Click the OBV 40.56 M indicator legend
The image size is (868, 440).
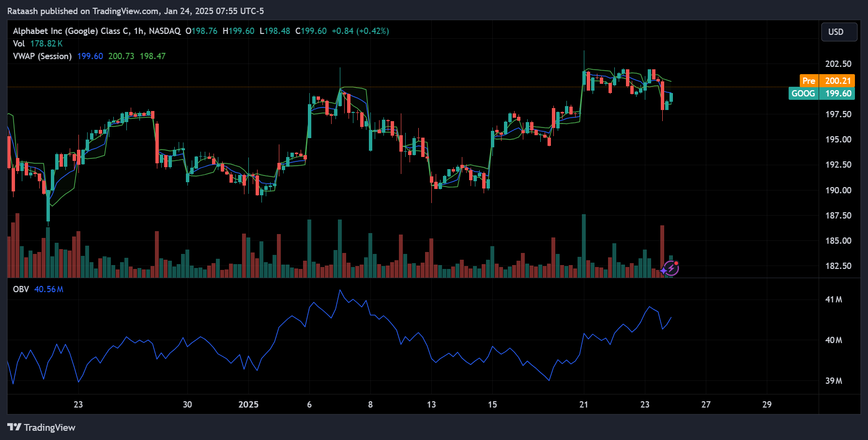(x=38, y=289)
